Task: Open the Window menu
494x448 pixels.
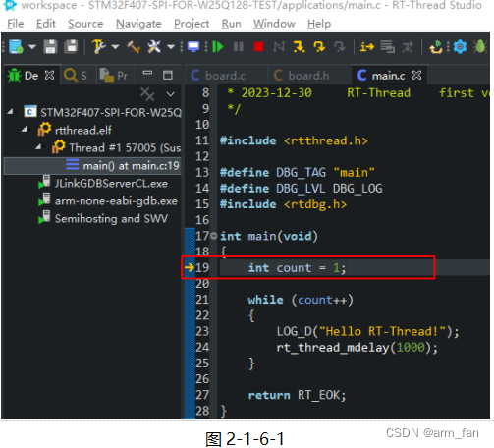Action: click(x=274, y=24)
